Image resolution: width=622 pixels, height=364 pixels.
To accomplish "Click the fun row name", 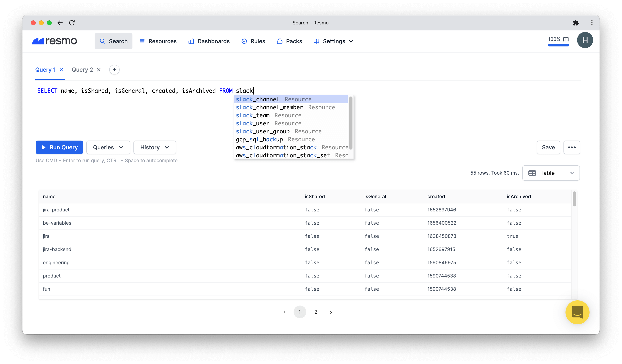I will (x=46, y=289).
